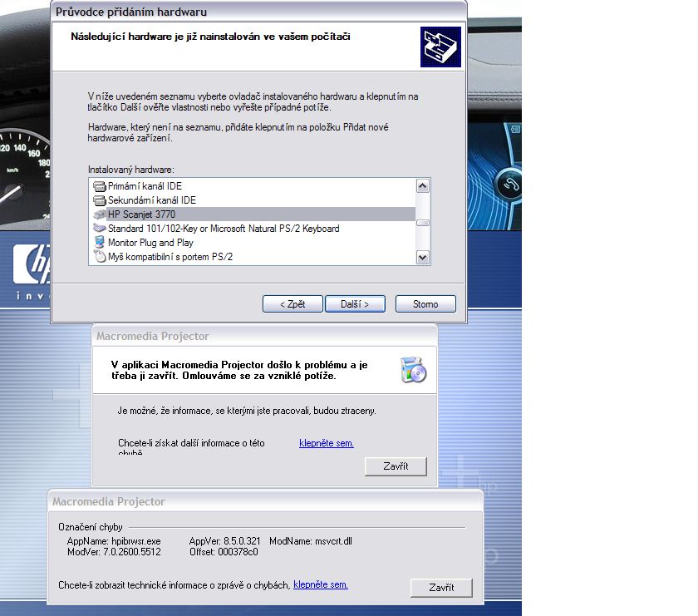Go back with the < Zpět button
The image size is (698, 616).
(292, 303)
